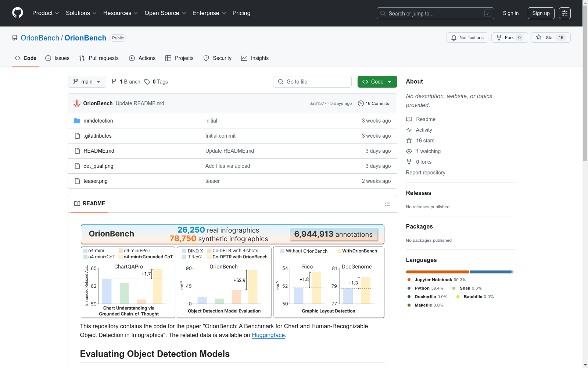The width and height of the screenshot is (588, 368).
Task: Select the Code tab
Action: click(26, 58)
